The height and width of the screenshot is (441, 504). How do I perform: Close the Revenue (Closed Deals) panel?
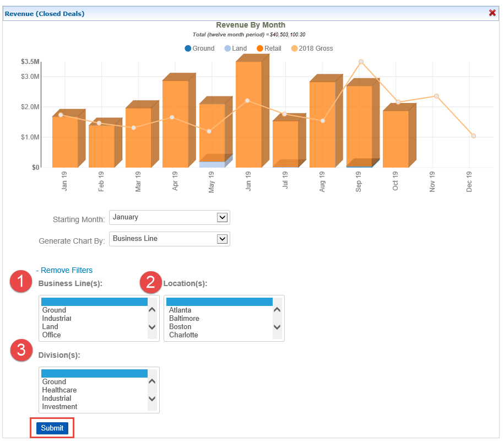pos(492,13)
